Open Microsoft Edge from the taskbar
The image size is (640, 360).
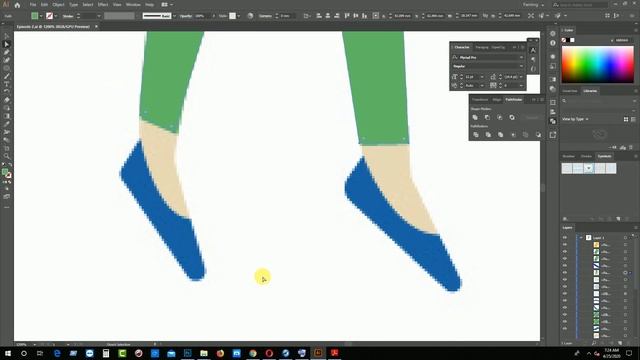57,353
